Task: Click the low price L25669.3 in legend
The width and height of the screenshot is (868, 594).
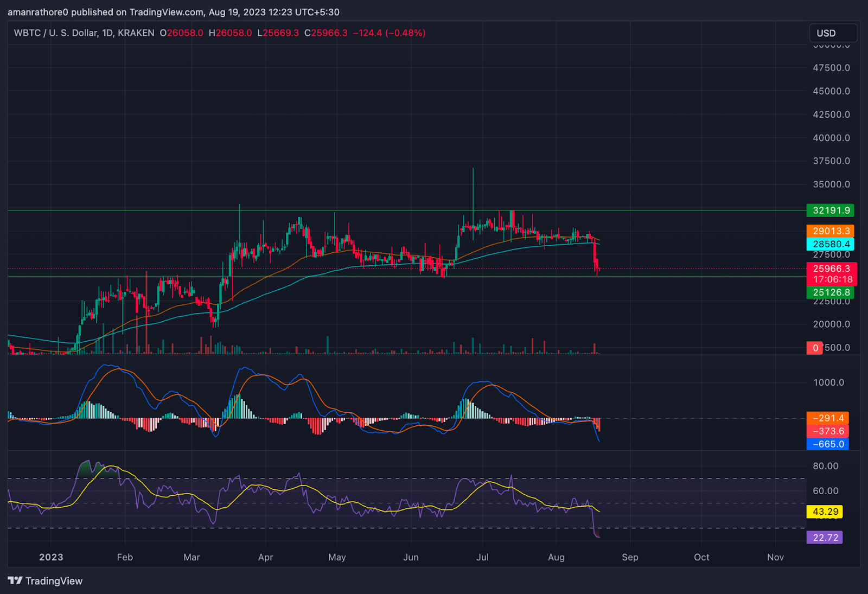Action: pos(278,33)
